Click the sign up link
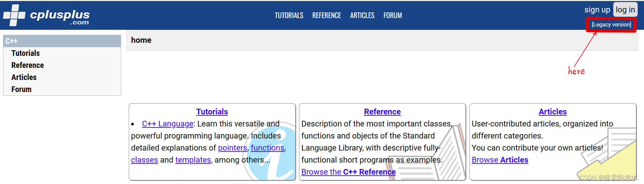 (x=597, y=10)
